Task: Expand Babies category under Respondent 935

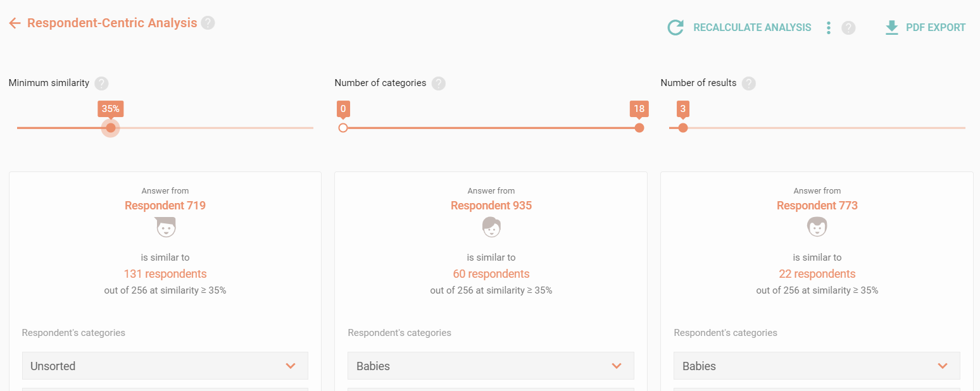Action: pos(491,366)
